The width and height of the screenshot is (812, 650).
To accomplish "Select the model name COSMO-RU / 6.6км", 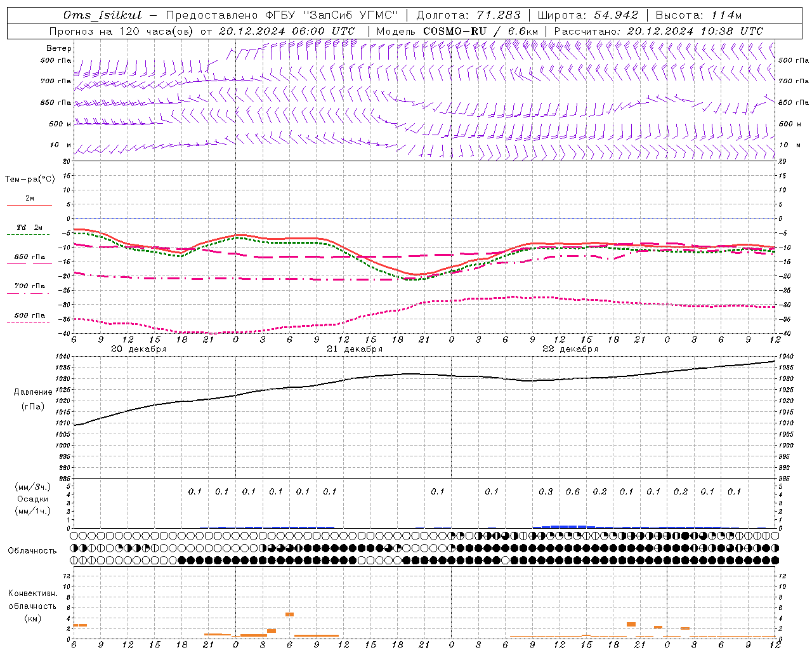I will (480, 31).
